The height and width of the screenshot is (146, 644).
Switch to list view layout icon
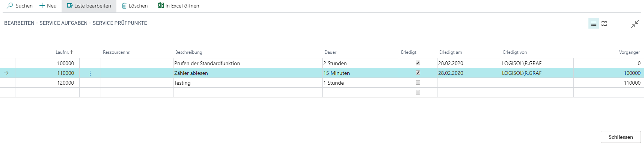[594, 23]
